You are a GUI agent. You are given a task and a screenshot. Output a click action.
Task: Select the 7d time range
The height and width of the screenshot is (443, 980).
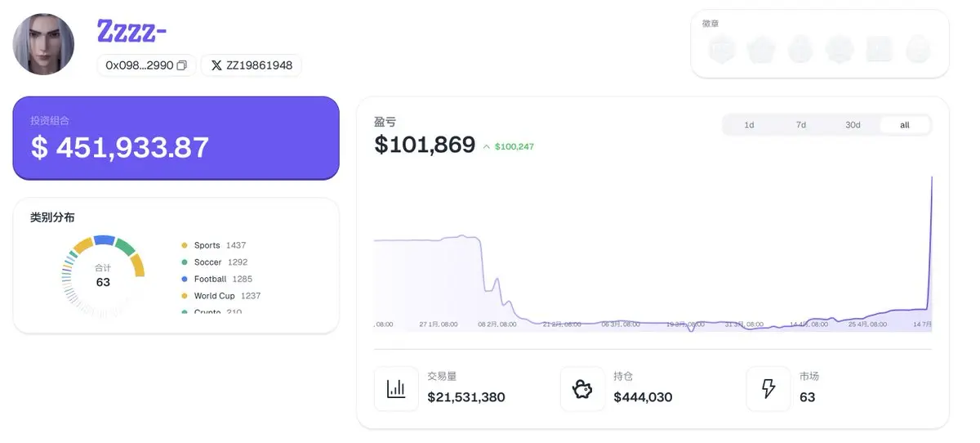[801, 125]
